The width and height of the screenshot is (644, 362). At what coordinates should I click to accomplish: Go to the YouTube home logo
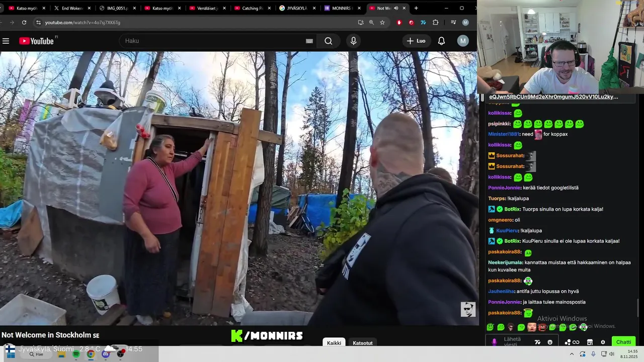pos(37,41)
